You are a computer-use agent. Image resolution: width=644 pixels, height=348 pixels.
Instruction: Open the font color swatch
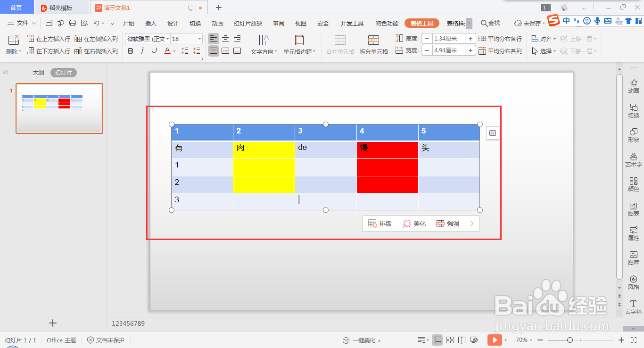pos(167,51)
